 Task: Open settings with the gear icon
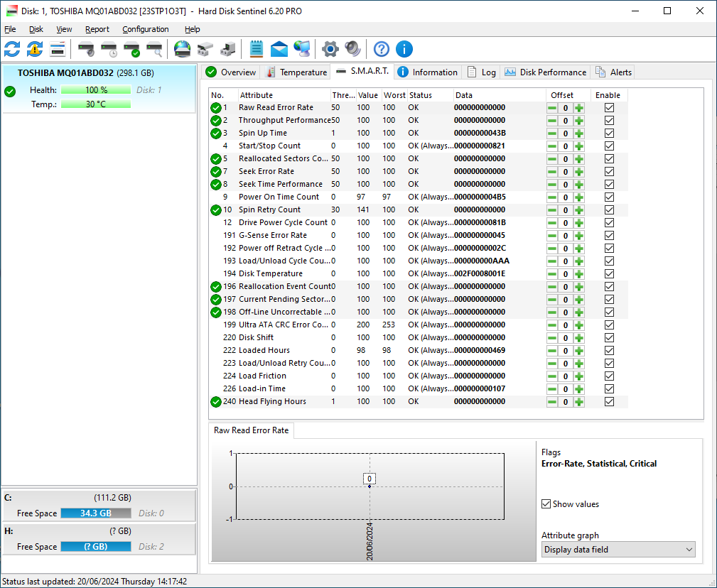tap(330, 49)
